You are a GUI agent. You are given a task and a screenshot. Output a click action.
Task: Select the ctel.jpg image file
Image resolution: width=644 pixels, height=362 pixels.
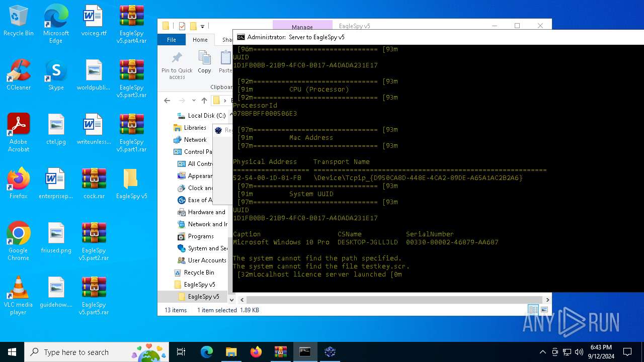(56, 129)
